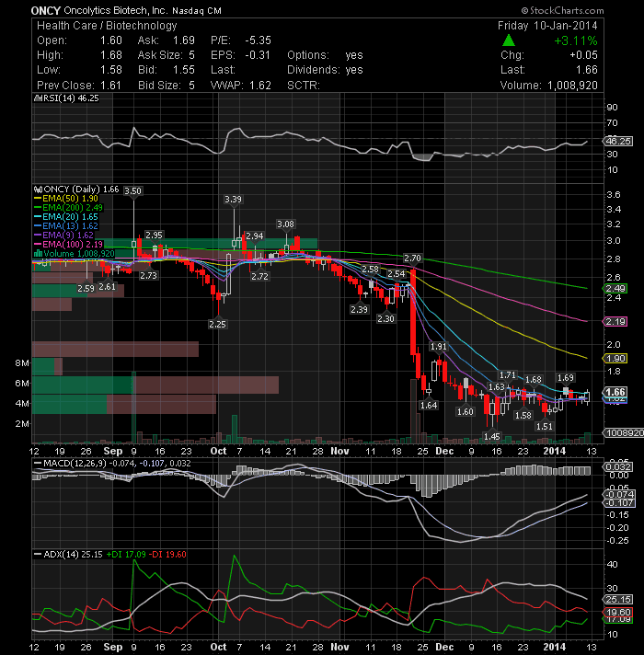Click the Health Care / Biotechnology sector text
Screen dimensions: 644x655
coord(107,26)
